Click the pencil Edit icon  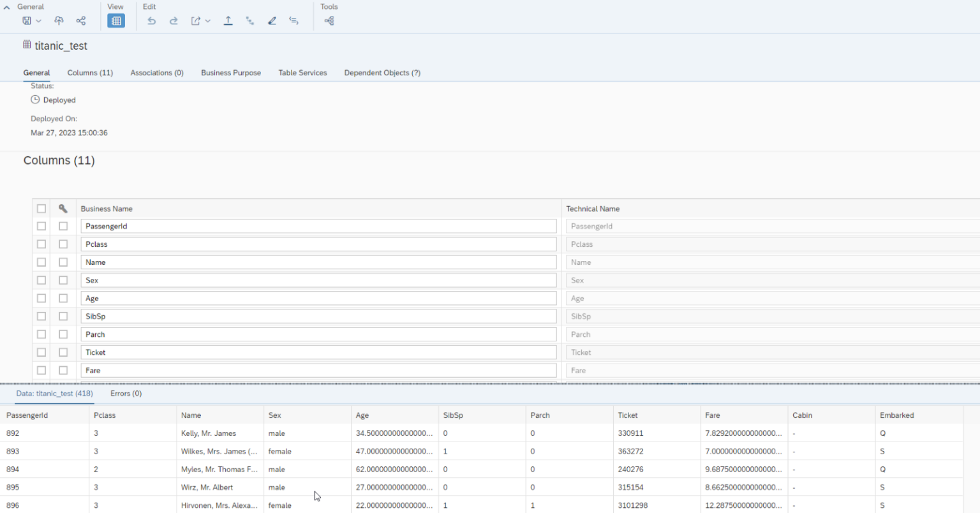(x=272, y=21)
